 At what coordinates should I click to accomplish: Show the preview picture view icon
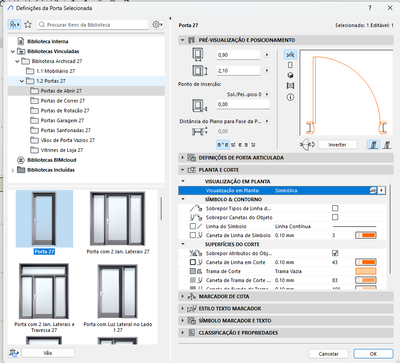[x=290, y=86]
